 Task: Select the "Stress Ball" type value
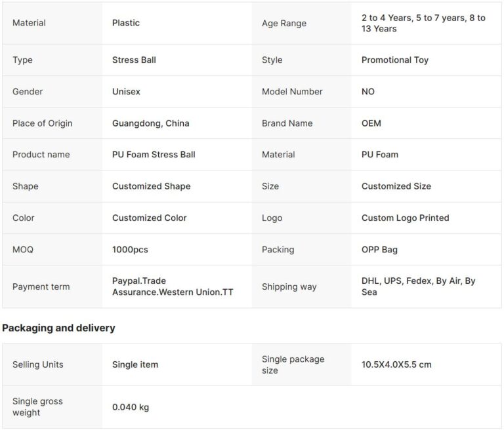coord(134,60)
